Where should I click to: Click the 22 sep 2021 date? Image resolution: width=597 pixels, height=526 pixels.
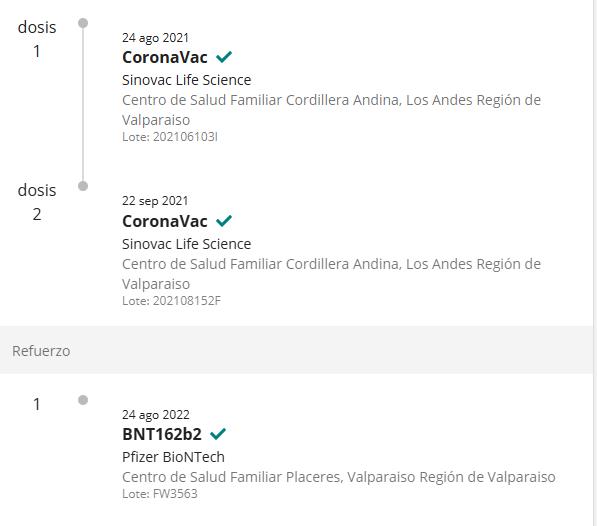[155, 201]
